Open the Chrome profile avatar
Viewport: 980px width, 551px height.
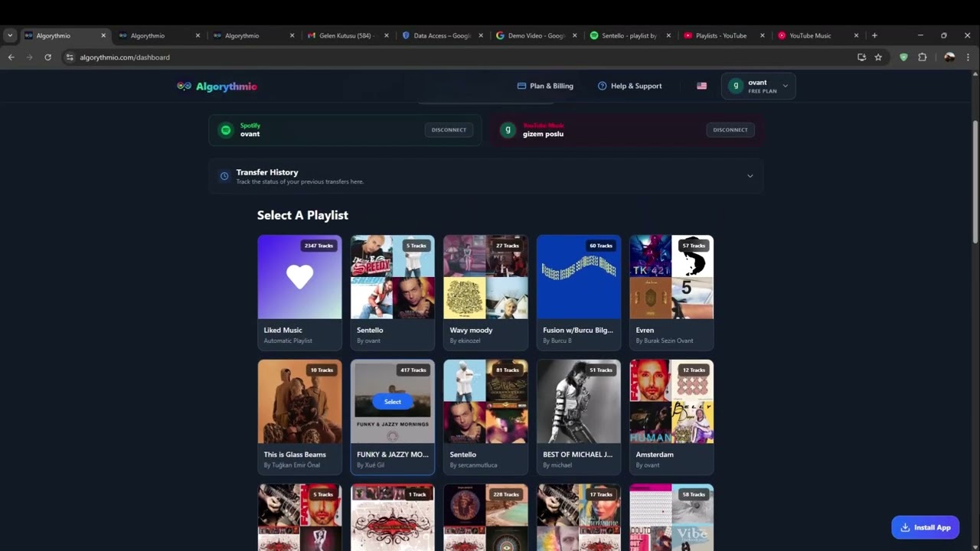pos(949,57)
